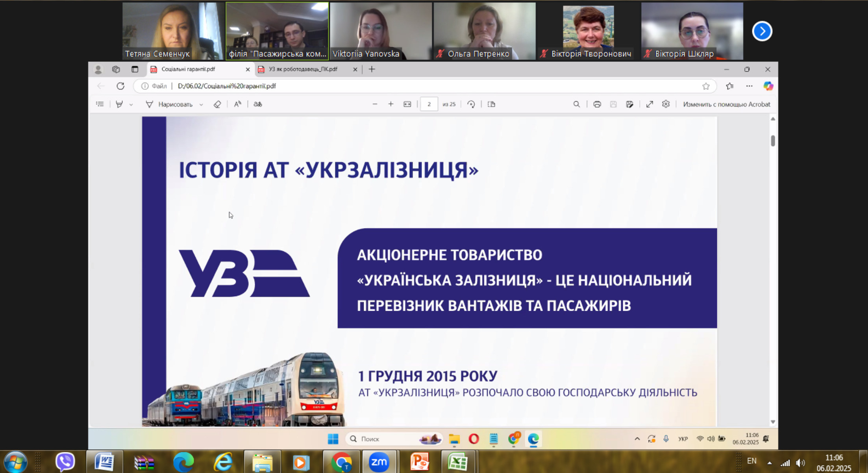Show hidden icons in local system tray
Image resolution: width=868 pixels, height=473 pixels.
coord(770,463)
